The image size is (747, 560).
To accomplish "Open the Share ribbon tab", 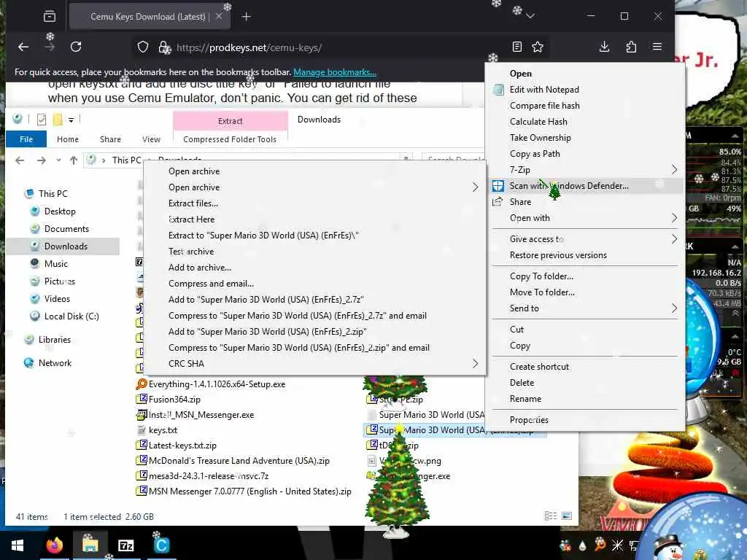I will pos(110,139).
